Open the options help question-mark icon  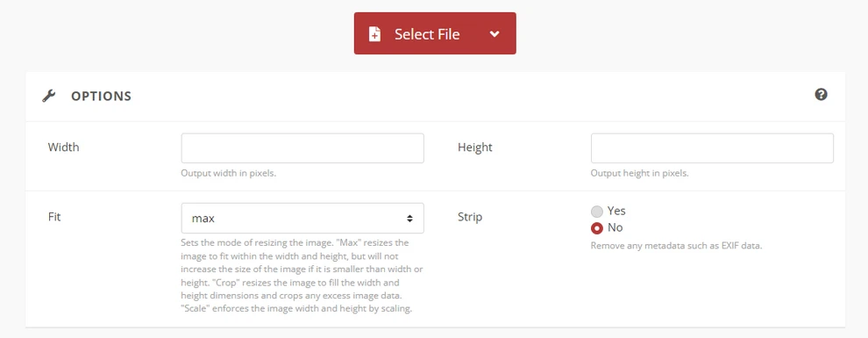point(821,94)
